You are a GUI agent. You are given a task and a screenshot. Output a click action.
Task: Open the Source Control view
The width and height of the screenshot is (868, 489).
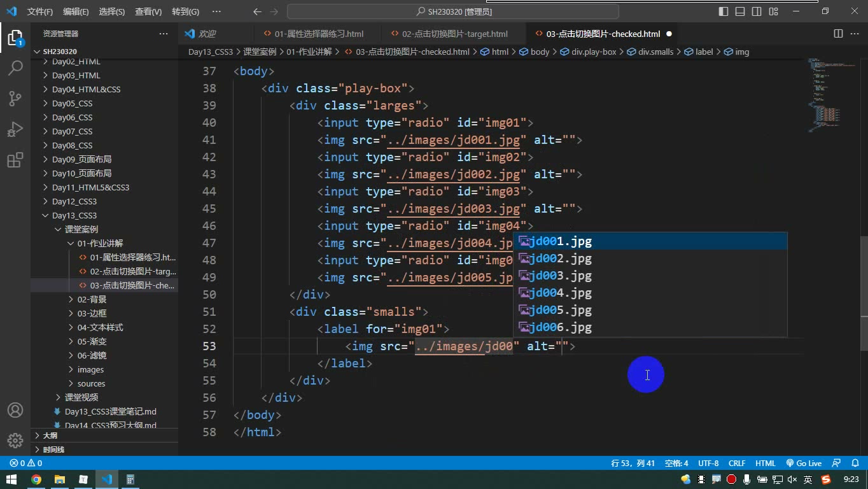15,98
